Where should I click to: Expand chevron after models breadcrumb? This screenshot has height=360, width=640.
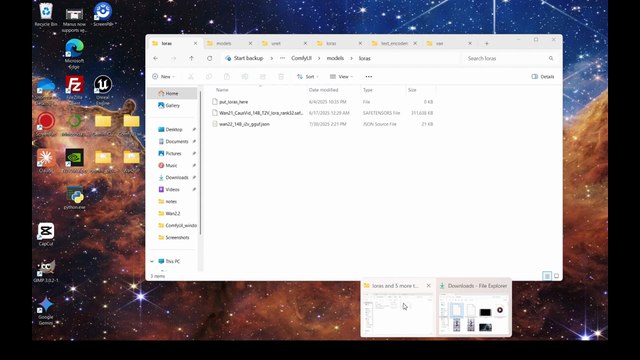[351, 58]
